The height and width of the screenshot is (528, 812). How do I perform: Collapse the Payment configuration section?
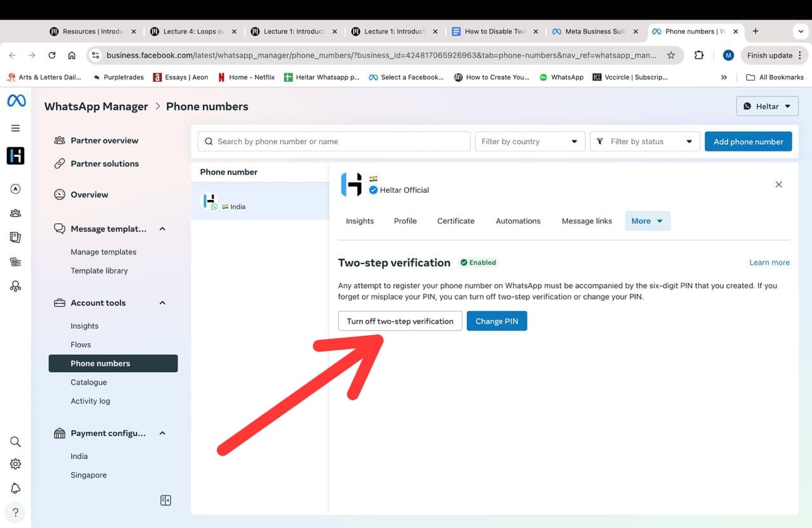pyautogui.click(x=162, y=433)
